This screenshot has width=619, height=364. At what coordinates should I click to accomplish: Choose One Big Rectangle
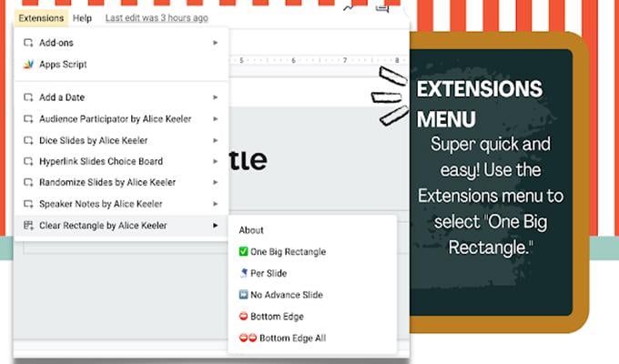[312, 252]
